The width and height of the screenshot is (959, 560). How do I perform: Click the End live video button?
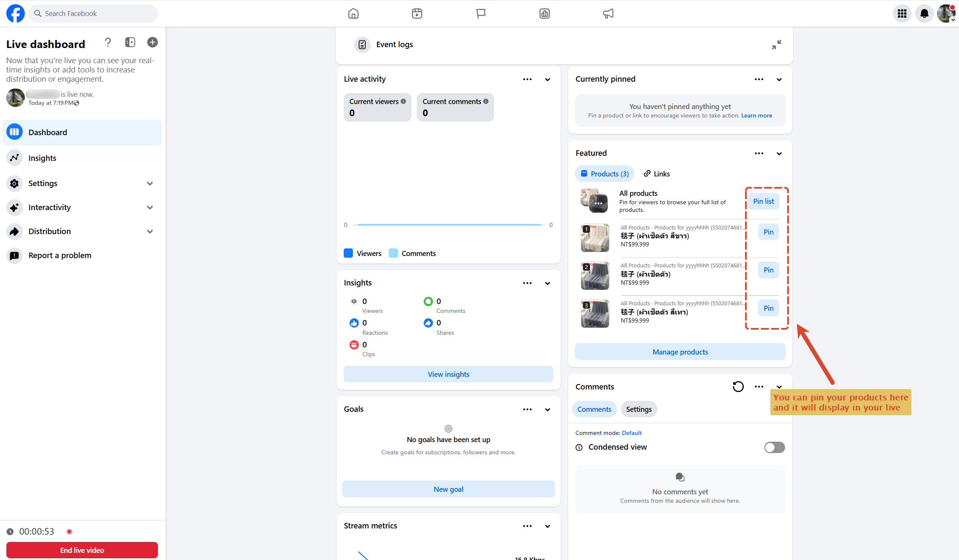coord(82,550)
